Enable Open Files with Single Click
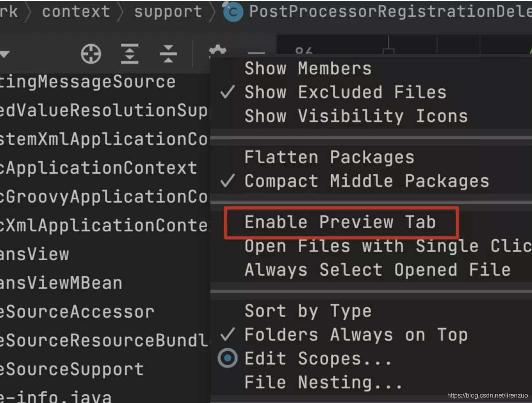The height and width of the screenshot is (403, 532). (x=383, y=246)
